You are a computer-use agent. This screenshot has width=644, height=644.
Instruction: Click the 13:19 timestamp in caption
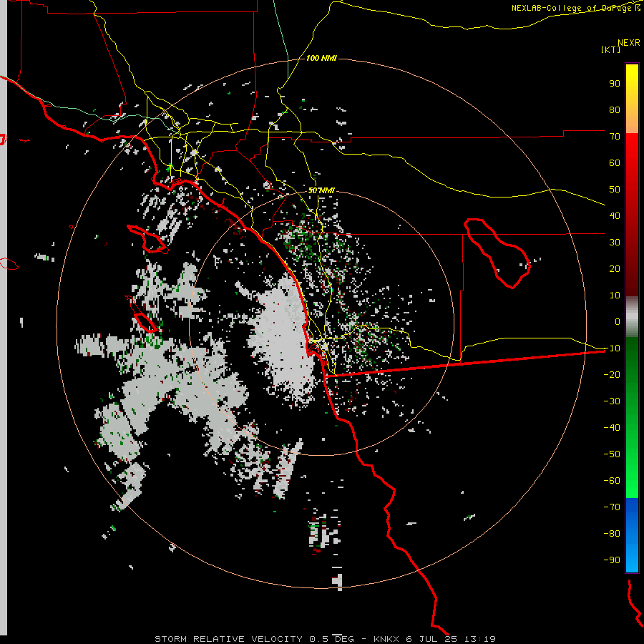click(479, 639)
